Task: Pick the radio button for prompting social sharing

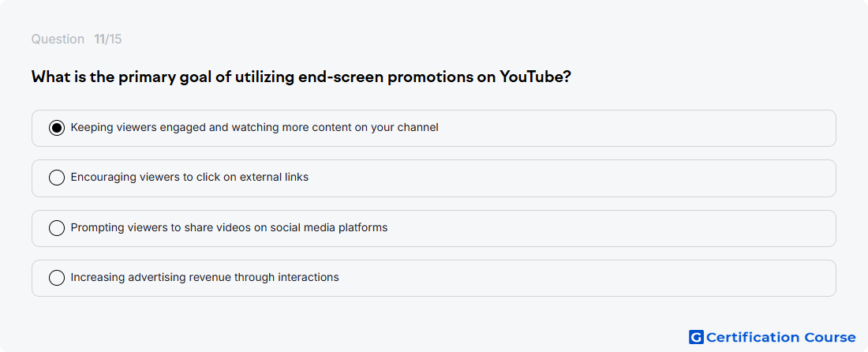Action: (x=57, y=228)
